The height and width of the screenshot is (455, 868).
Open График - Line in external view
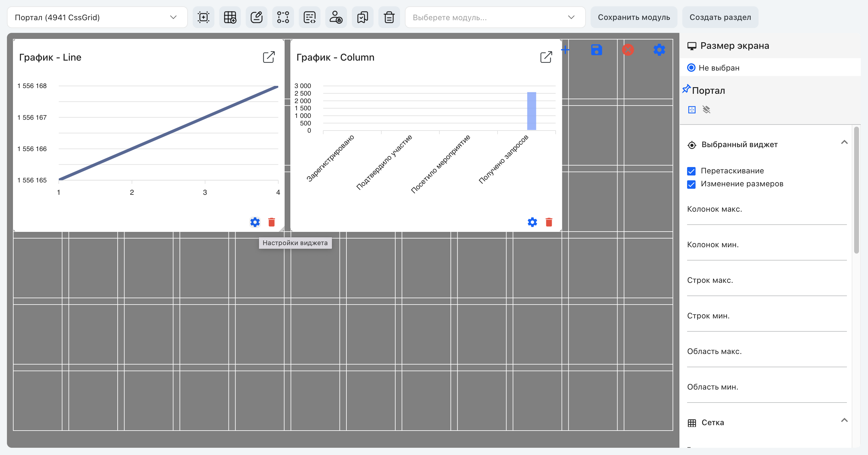pyautogui.click(x=269, y=57)
